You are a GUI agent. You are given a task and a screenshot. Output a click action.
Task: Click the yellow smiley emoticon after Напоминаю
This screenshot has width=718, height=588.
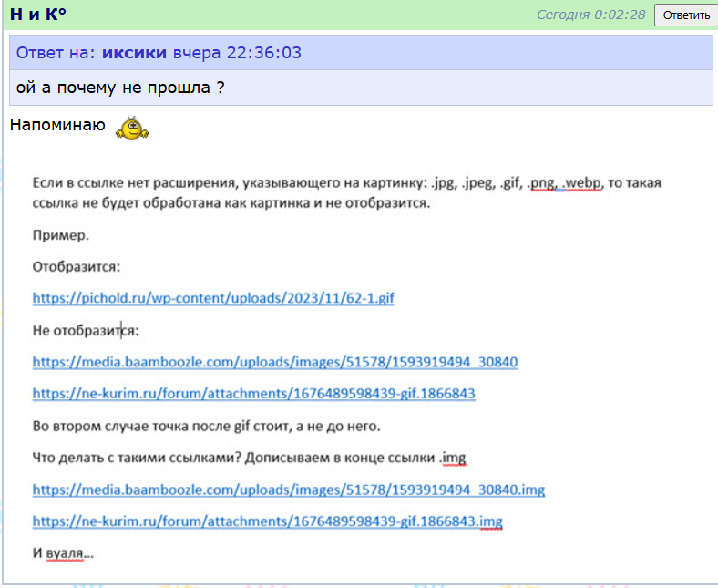(132, 129)
